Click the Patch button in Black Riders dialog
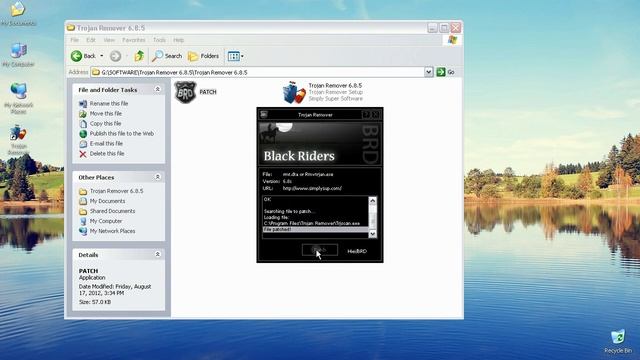Viewport: 640px width, 360px height. [x=320, y=250]
